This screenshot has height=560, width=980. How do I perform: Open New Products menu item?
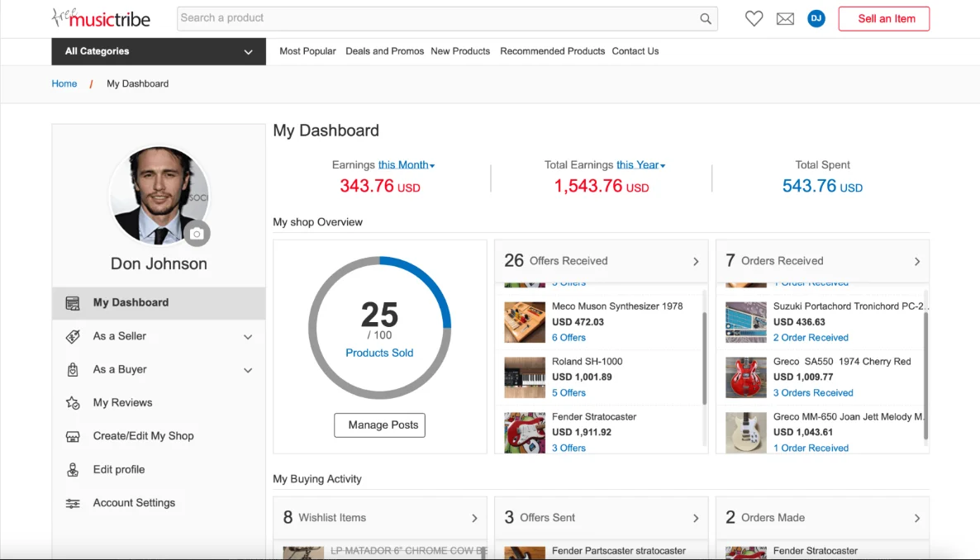click(x=460, y=51)
